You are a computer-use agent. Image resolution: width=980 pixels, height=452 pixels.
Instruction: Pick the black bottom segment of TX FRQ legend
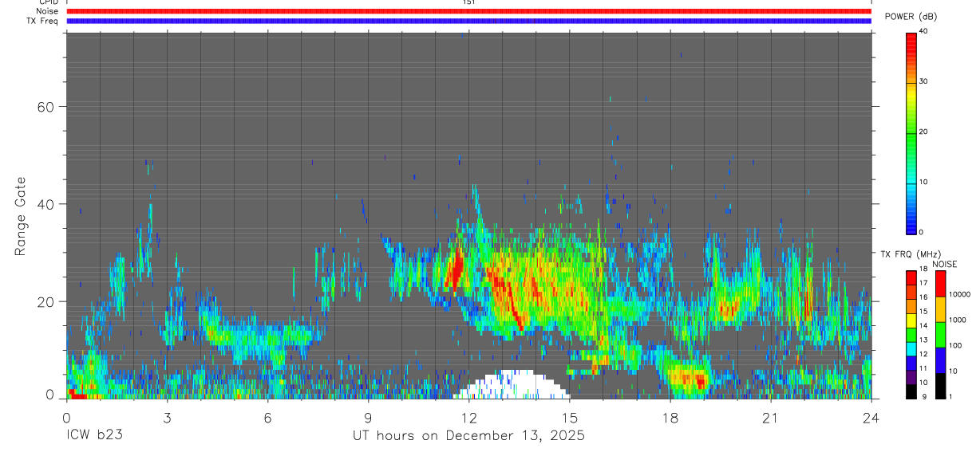point(911,392)
